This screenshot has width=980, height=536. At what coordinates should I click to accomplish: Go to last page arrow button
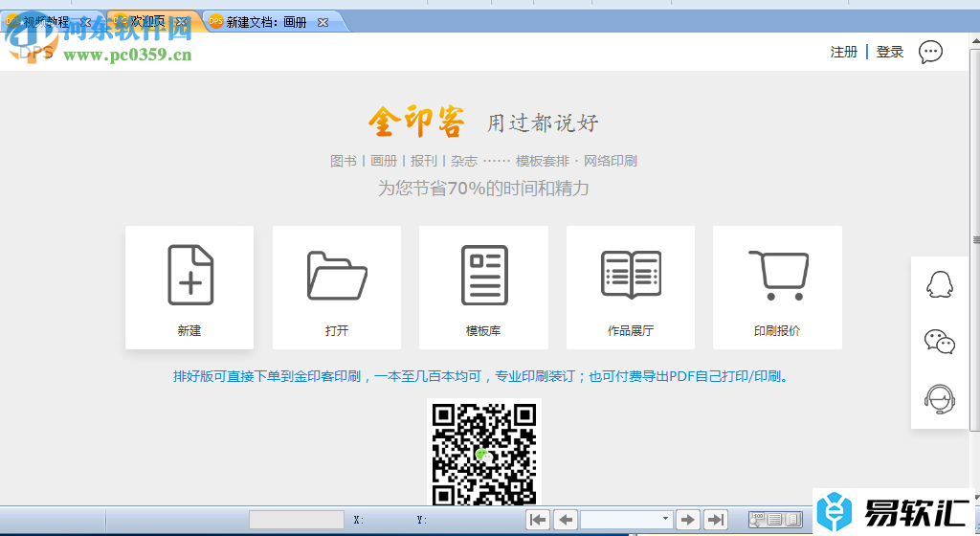click(716, 520)
